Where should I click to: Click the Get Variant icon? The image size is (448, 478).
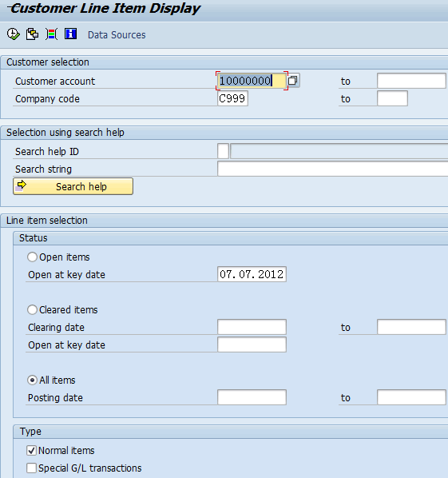(x=32, y=34)
